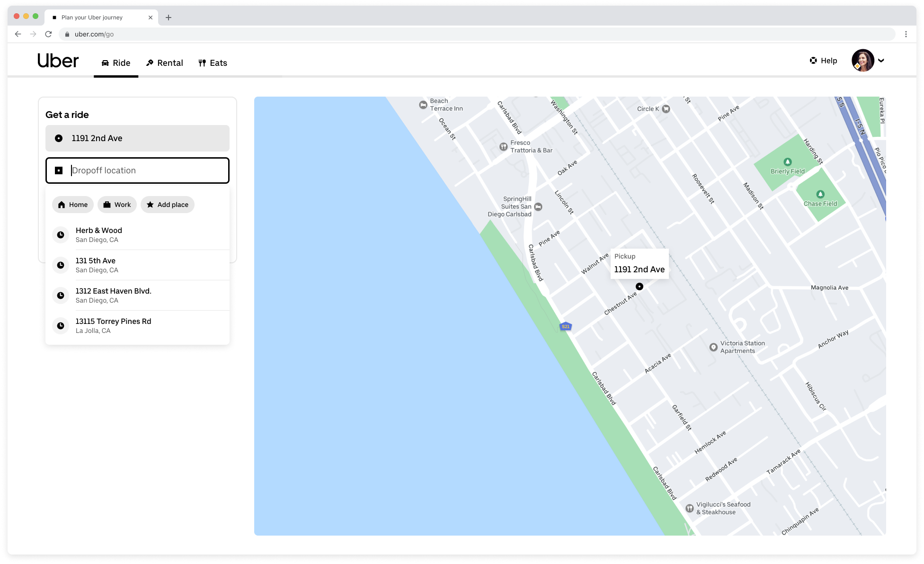This screenshot has width=924, height=564.
Task: Open the browser three-dot menu
Action: pyautogui.click(x=906, y=34)
